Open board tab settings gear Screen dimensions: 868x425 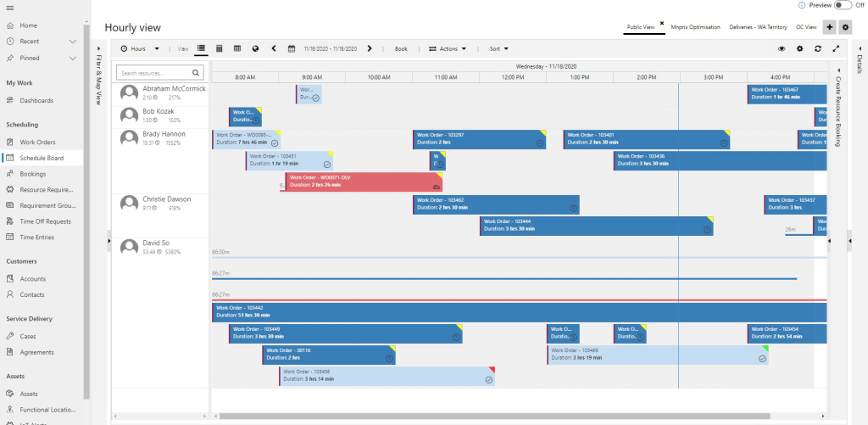pos(845,27)
